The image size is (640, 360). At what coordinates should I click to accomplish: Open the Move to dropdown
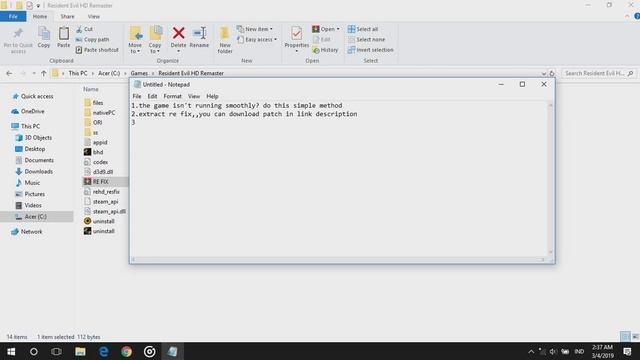pyautogui.click(x=135, y=40)
